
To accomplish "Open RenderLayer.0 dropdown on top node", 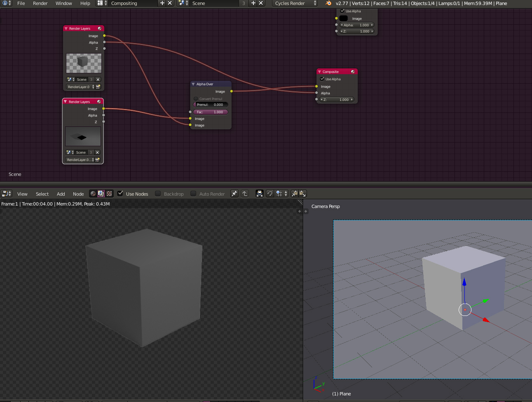I will pyautogui.click(x=81, y=87).
